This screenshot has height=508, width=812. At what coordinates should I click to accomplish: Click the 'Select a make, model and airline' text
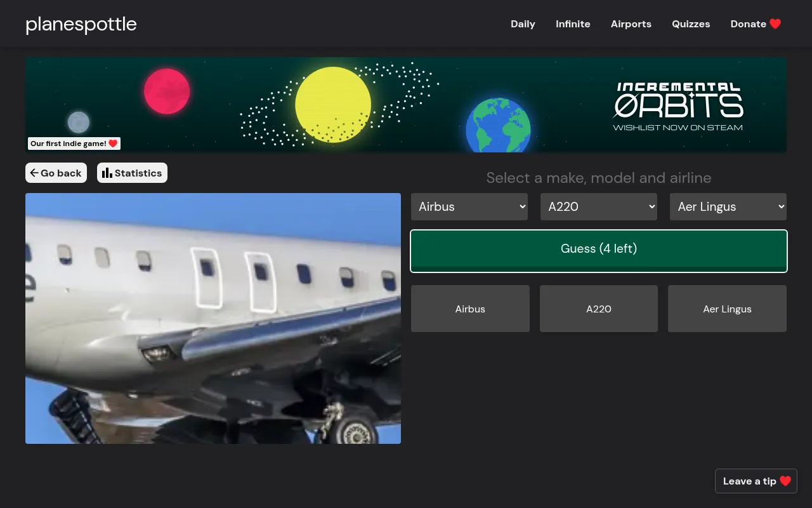(x=599, y=178)
